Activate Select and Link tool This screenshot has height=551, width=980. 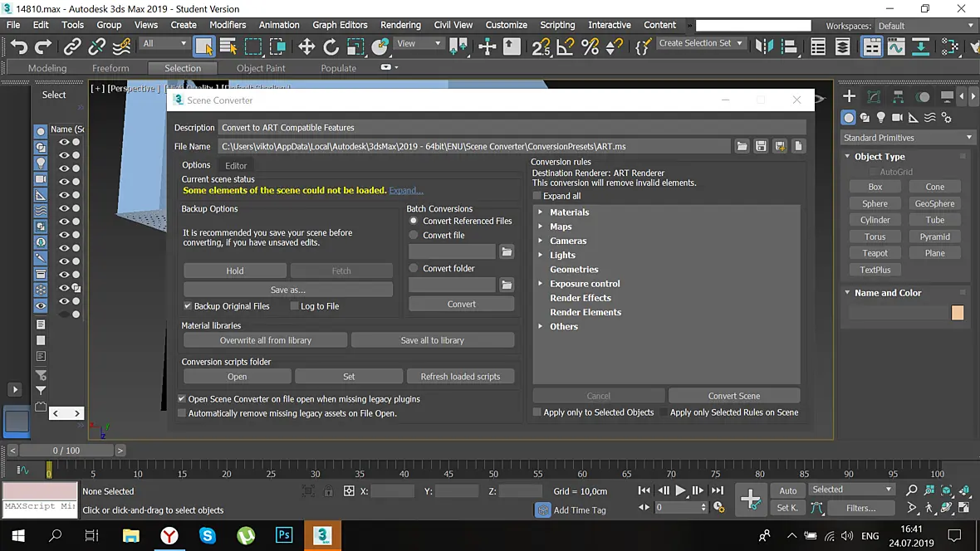tap(72, 46)
